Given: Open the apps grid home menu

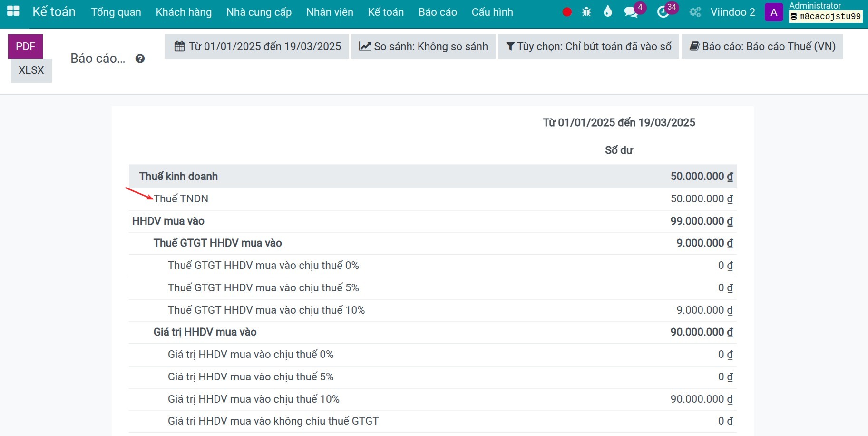Looking at the screenshot, I should click(13, 11).
